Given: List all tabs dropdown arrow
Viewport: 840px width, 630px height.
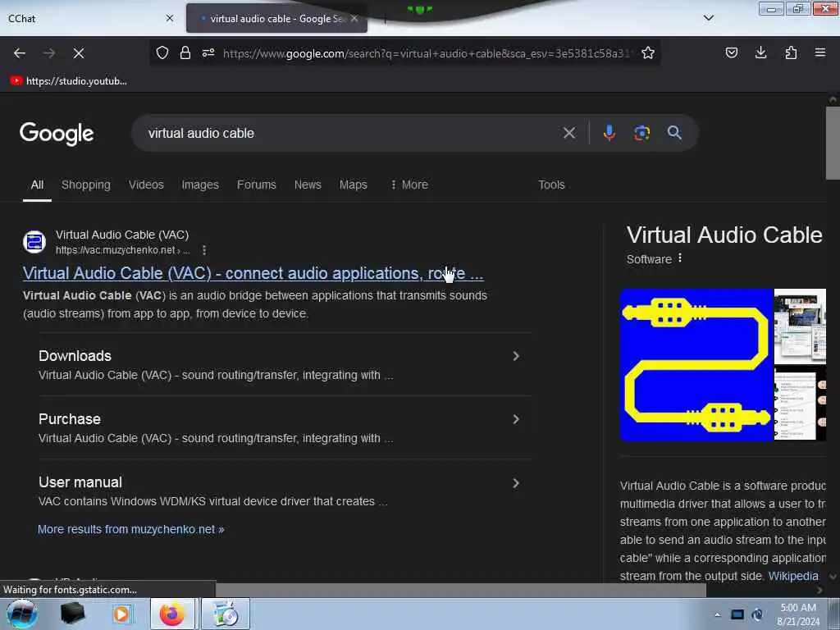Looking at the screenshot, I should tap(708, 18).
